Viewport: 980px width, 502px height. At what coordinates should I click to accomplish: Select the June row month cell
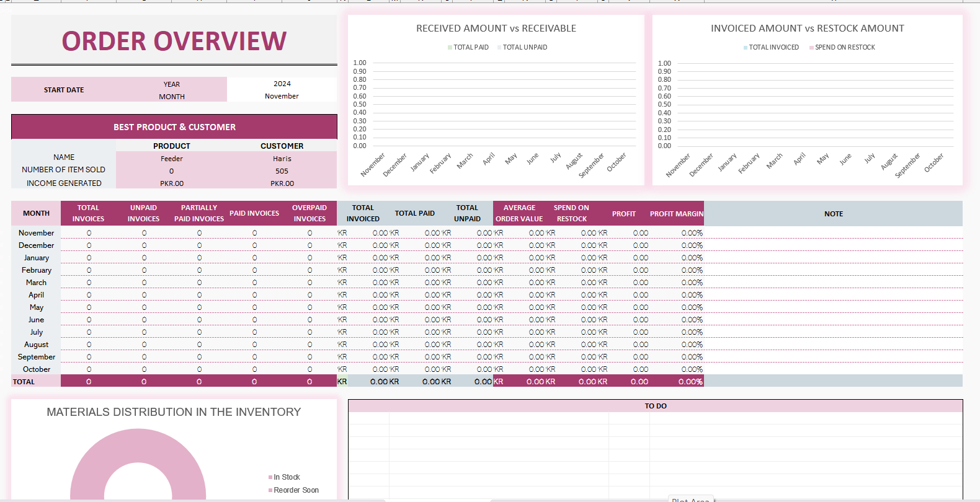pyautogui.click(x=36, y=320)
